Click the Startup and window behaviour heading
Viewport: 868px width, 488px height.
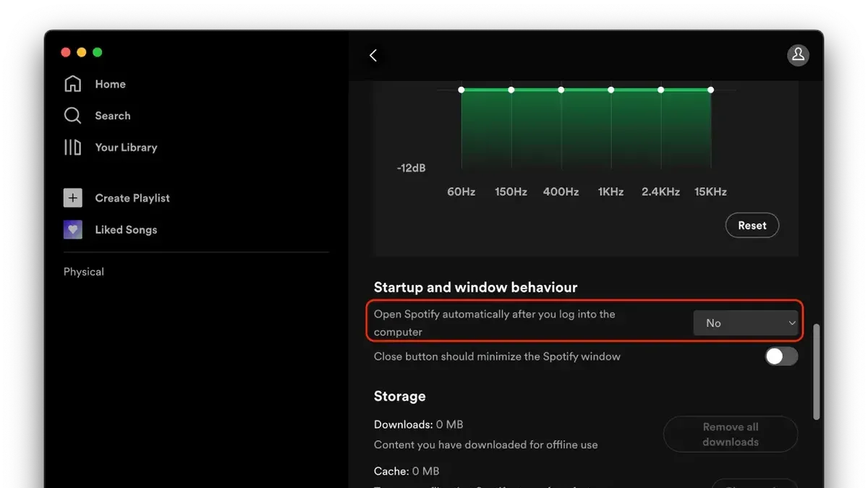pyautogui.click(x=475, y=287)
